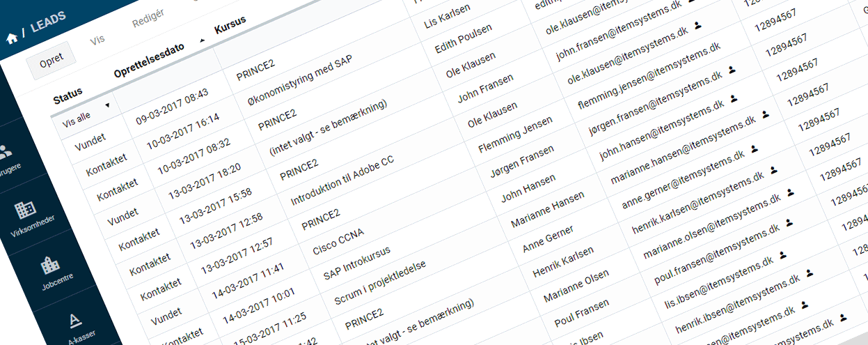The image size is (868, 345).
Task: Sort by the Status column header
Action: [x=68, y=95]
